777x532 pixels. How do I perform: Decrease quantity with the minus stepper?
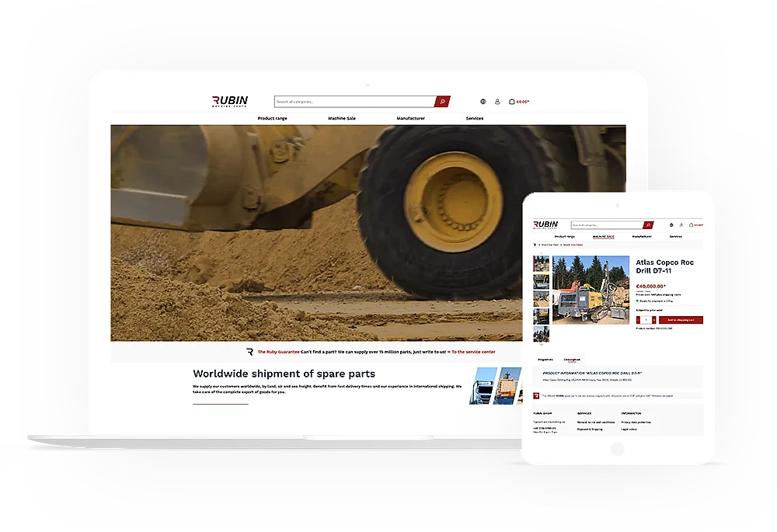(639, 320)
